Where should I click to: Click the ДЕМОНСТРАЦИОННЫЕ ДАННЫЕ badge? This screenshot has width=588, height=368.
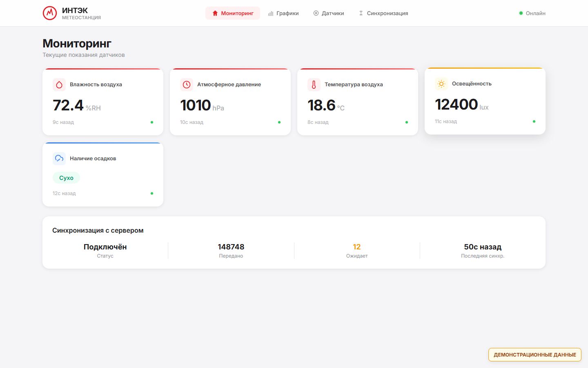click(535, 355)
